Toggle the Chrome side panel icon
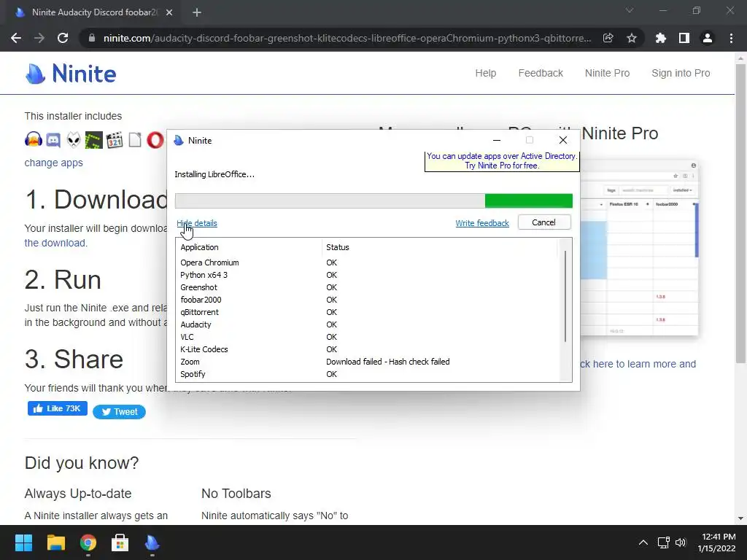 click(684, 38)
